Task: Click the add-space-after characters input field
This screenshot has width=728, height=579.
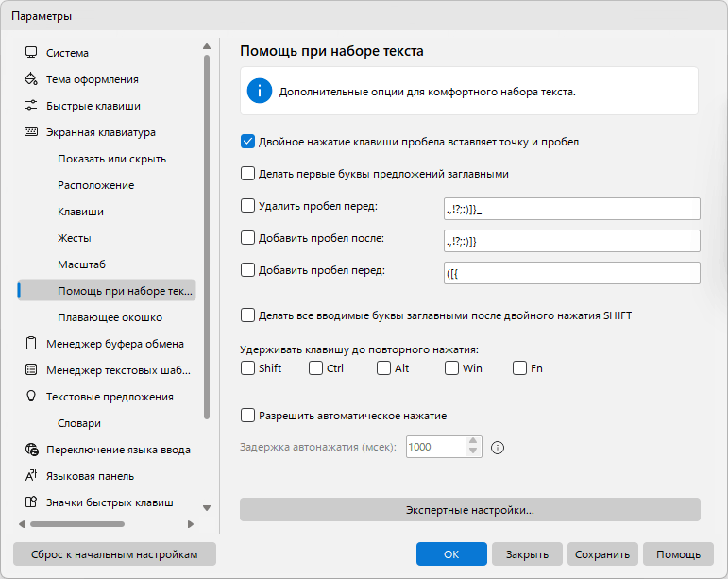Action: [x=571, y=241]
